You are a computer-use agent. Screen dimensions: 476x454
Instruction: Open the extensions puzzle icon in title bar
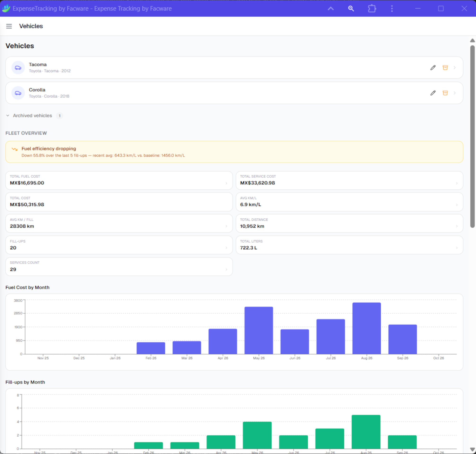pos(372,9)
